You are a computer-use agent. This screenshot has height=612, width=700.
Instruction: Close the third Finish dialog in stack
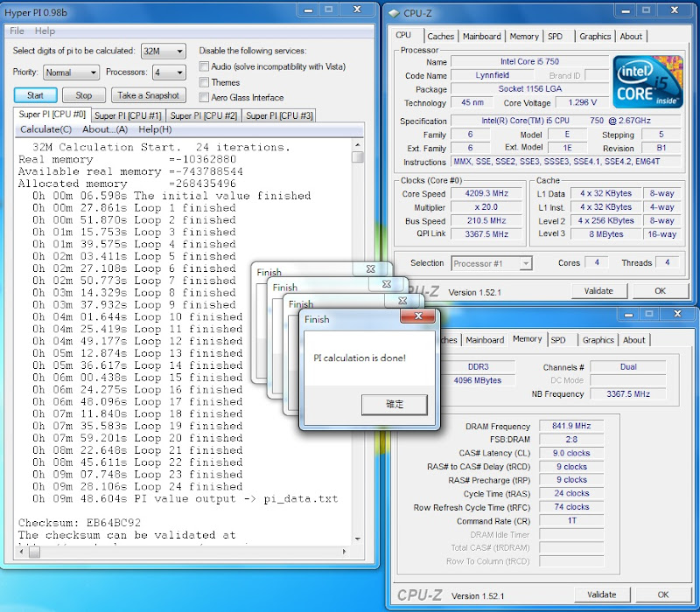click(x=387, y=283)
